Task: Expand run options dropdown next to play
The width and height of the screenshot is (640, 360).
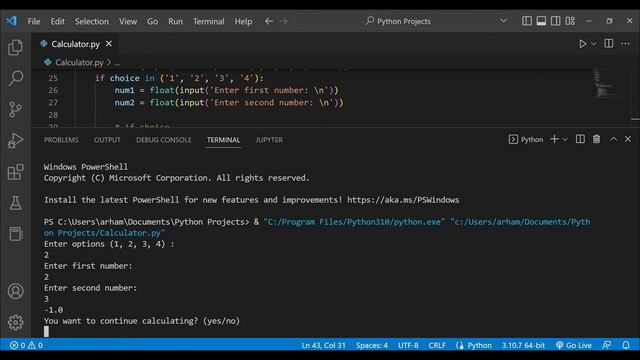Action: point(593,44)
